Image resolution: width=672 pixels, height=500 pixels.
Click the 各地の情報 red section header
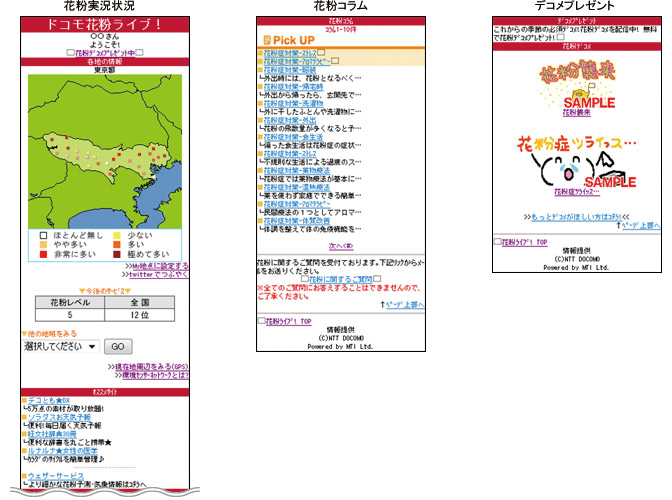pyautogui.click(x=105, y=62)
